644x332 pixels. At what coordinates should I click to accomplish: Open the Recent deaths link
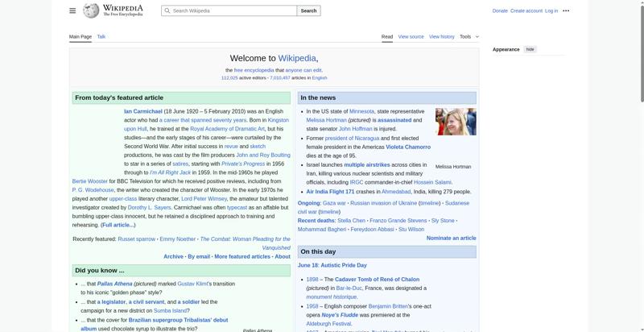click(x=316, y=221)
